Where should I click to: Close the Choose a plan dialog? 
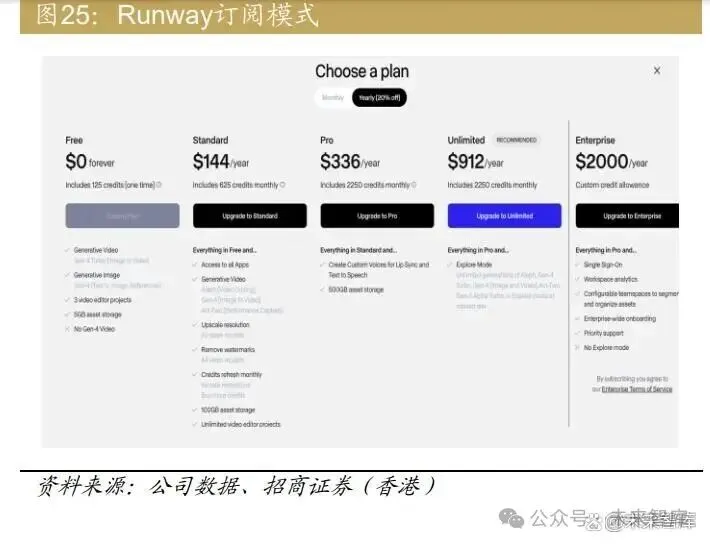(x=657, y=71)
